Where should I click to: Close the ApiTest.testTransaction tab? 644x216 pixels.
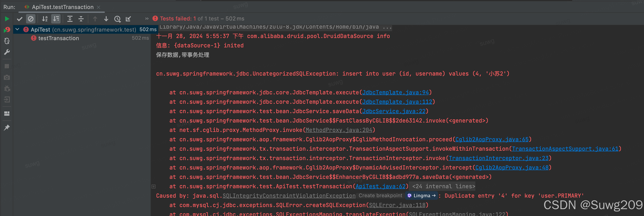(x=99, y=7)
